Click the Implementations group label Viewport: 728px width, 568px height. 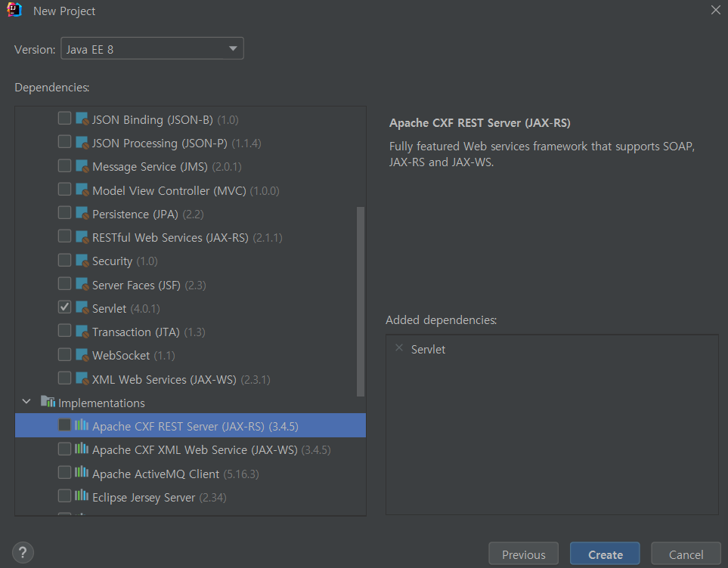(x=102, y=403)
